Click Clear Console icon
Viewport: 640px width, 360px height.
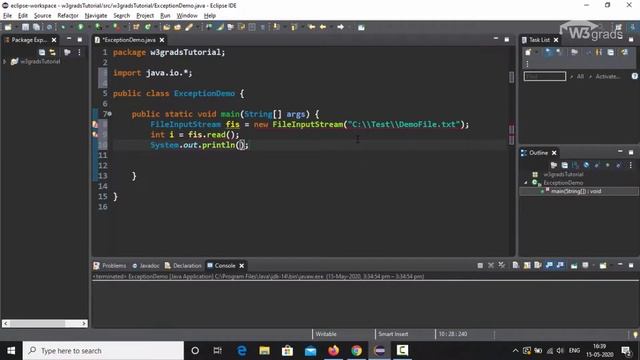(516, 266)
